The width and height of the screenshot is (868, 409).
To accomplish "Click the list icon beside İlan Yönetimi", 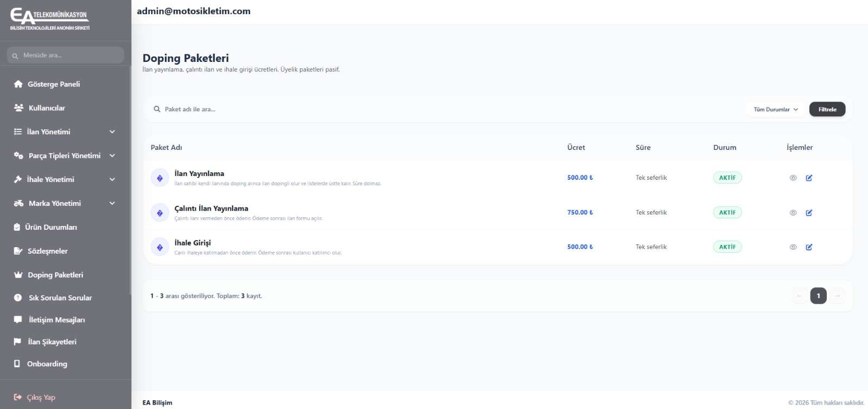I will [18, 132].
